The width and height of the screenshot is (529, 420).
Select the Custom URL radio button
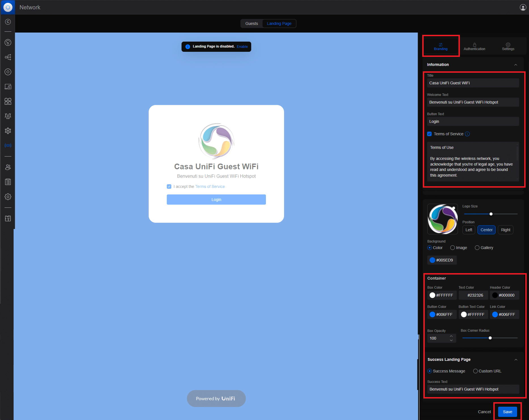point(475,371)
